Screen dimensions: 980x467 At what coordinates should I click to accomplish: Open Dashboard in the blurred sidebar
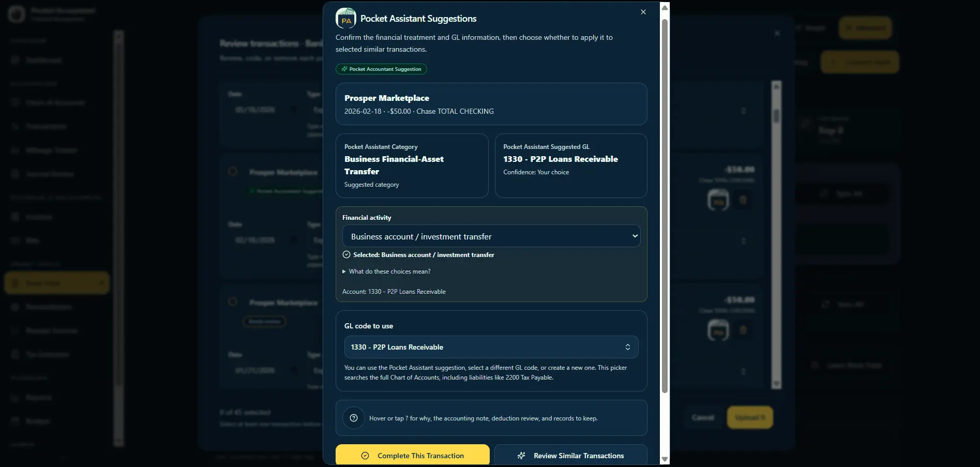point(43,60)
